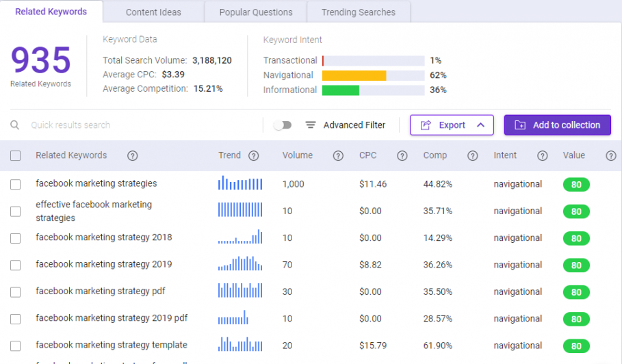Image resolution: width=622 pixels, height=364 pixels.
Task: Click the 1,000 volume value
Action: (x=293, y=184)
